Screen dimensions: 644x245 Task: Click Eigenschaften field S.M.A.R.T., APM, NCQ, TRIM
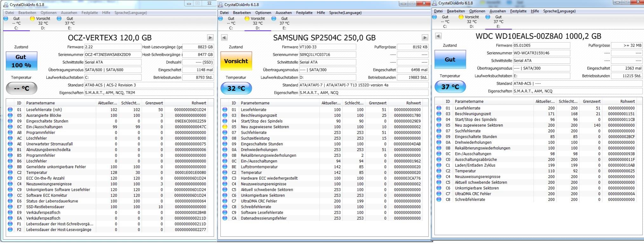149,93
